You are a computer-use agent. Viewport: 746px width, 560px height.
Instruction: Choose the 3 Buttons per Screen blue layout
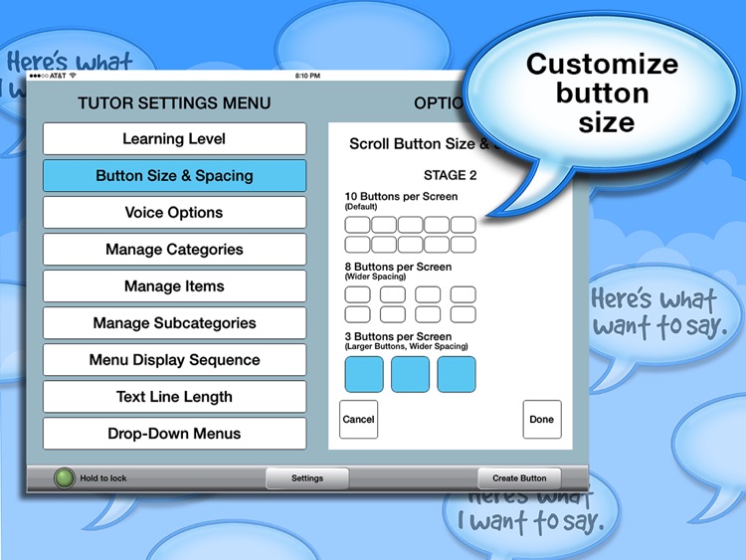click(410, 374)
